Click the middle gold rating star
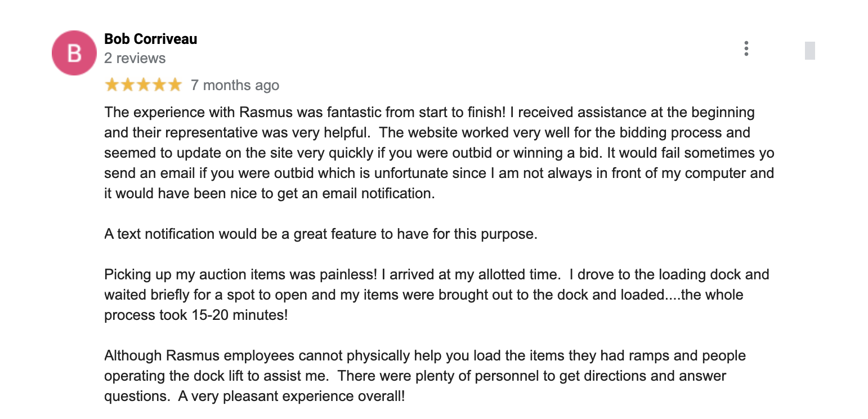Image resolution: width=868 pixels, height=419 pixels. 144,85
